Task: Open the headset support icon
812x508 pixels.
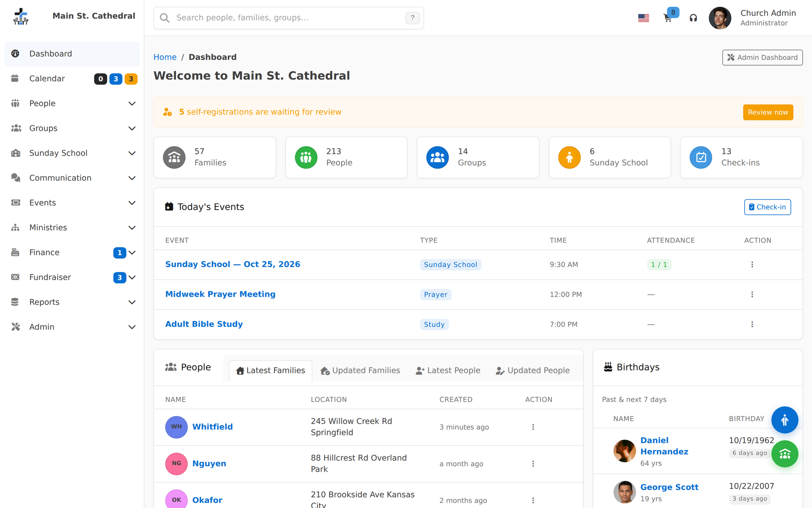Action: 693,18
